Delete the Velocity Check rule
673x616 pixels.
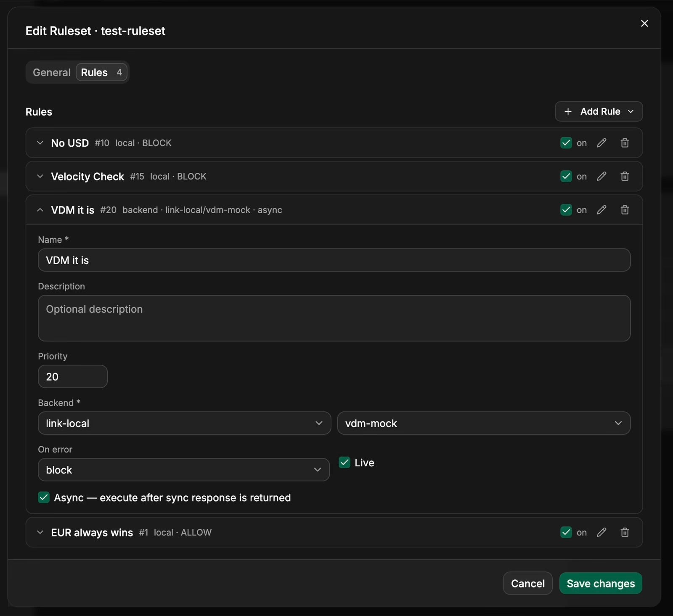(x=625, y=176)
